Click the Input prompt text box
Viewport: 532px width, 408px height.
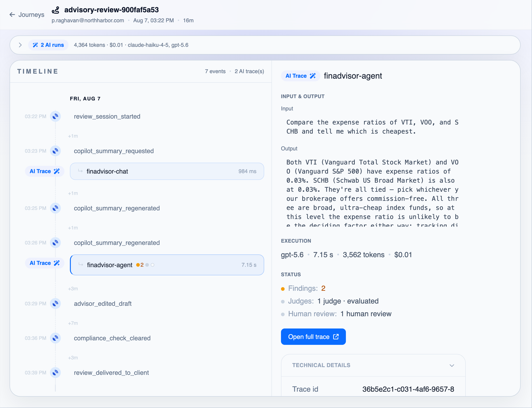pos(373,127)
